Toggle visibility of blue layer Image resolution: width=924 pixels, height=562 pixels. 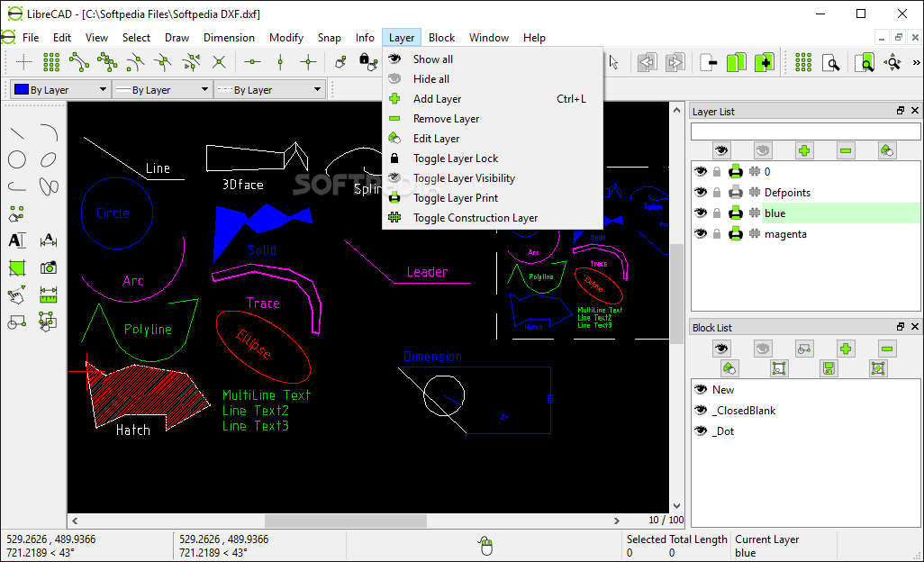(700, 213)
